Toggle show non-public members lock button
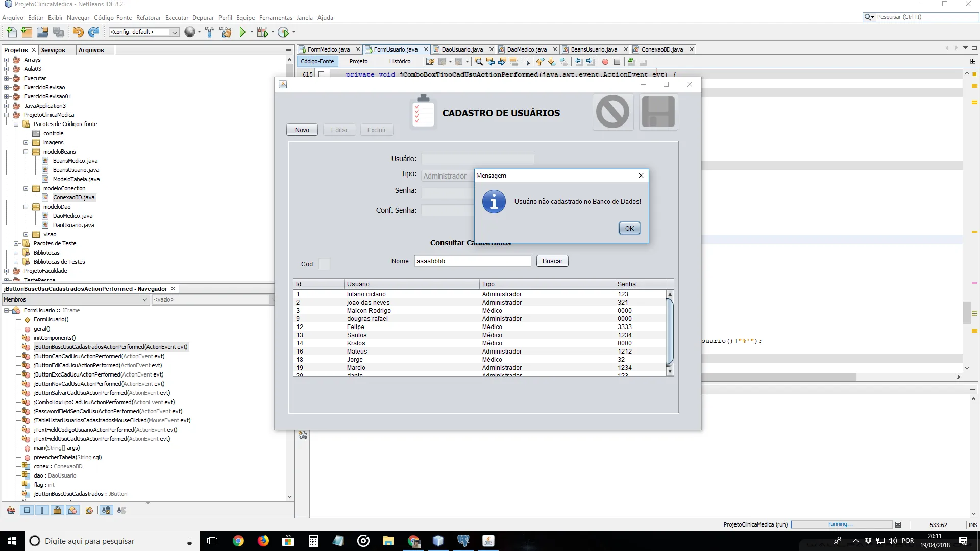Image resolution: width=980 pixels, height=551 pixels. [57, 510]
